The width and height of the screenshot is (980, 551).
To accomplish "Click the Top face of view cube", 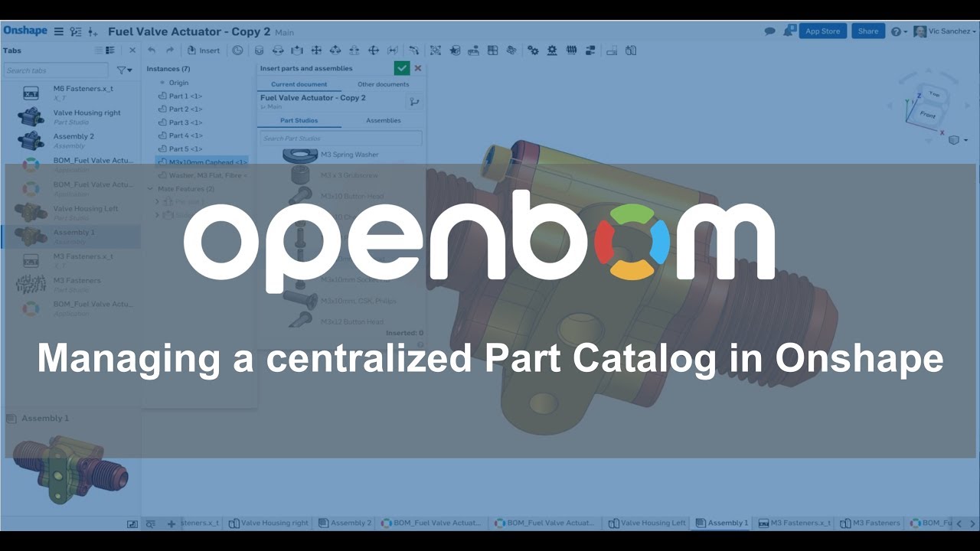I will (x=933, y=93).
